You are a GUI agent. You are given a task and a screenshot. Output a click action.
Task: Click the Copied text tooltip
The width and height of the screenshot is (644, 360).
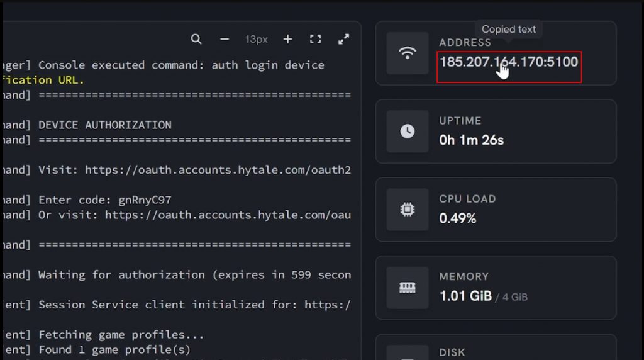click(x=508, y=29)
